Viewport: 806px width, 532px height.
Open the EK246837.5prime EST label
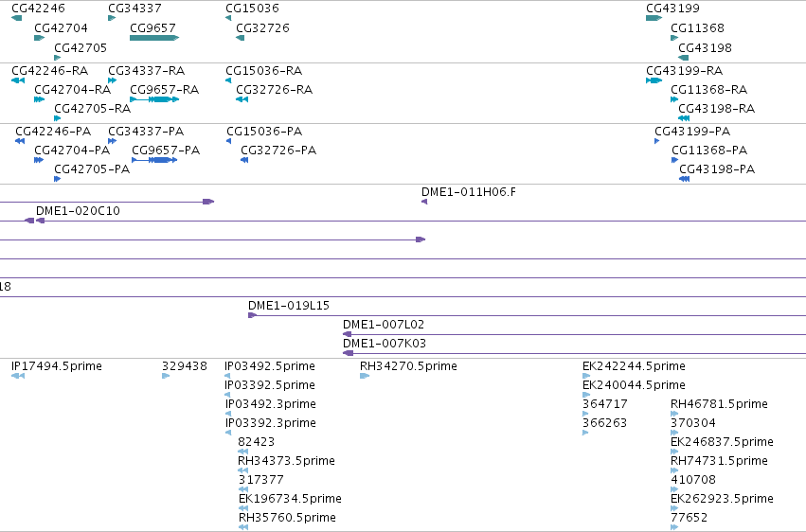[723, 442]
